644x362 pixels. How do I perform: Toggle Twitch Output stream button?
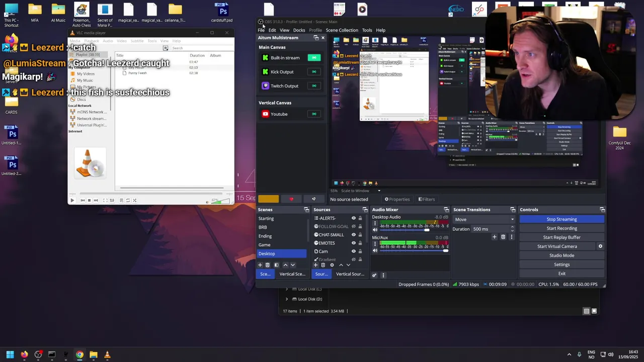point(314,86)
